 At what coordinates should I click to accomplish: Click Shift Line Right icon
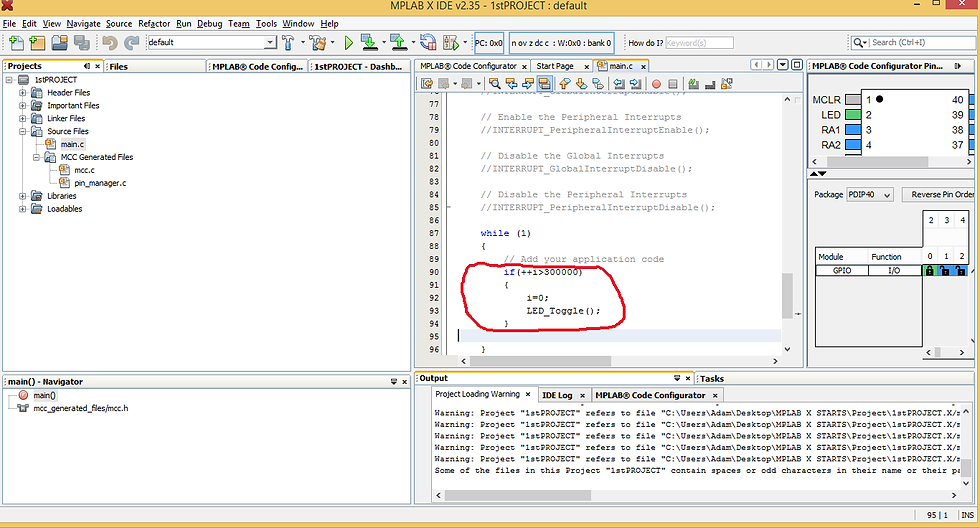pyautogui.click(x=636, y=84)
